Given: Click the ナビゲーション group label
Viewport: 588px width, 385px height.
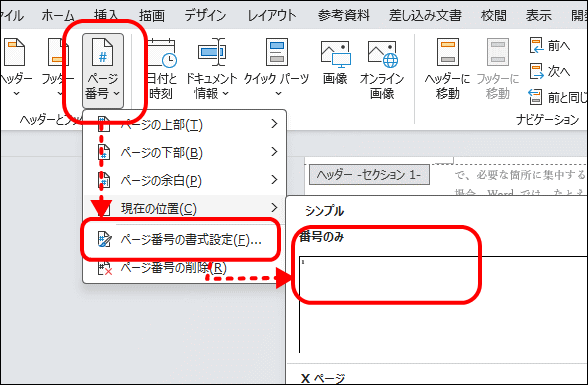Looking at the screenshot, I should click(548, 120).
